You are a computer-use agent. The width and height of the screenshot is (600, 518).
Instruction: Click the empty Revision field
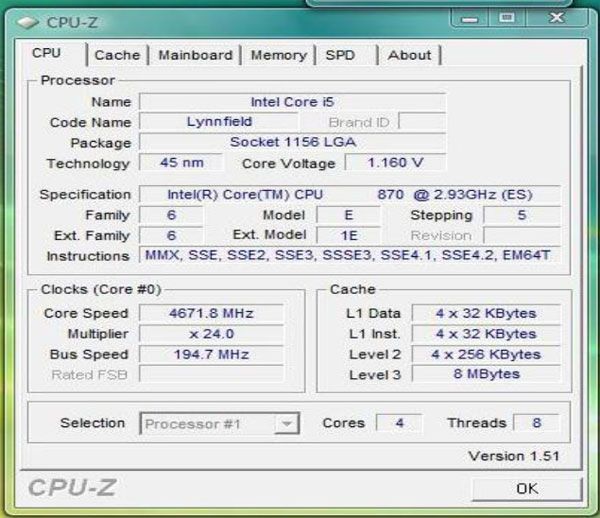(522, 235)
